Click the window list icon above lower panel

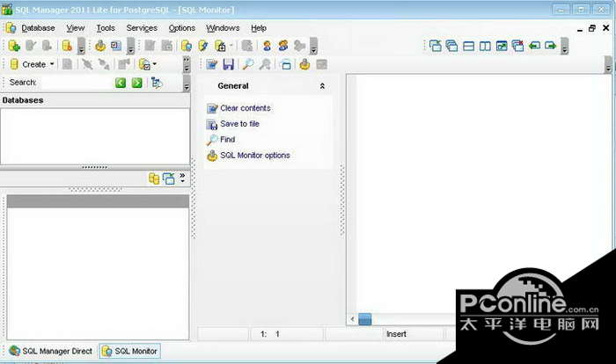(169, 178)
